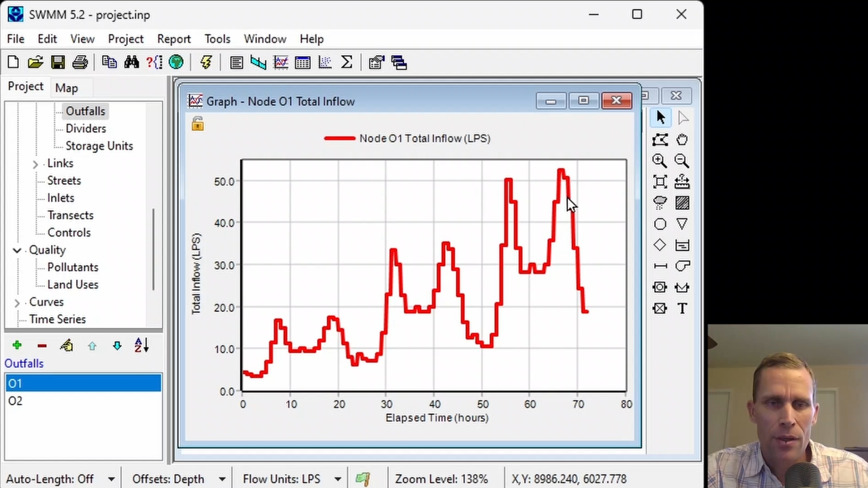
Task: Click the Profile Plot toolbar icon
Action: [x=258, y=63]
